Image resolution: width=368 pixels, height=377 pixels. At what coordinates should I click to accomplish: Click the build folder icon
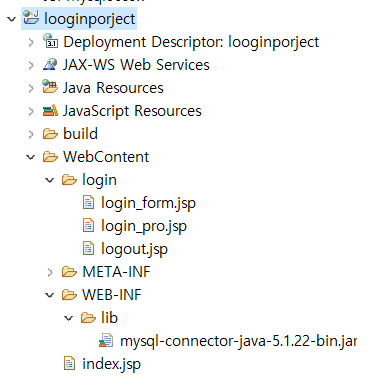click(x=50, y=134)
